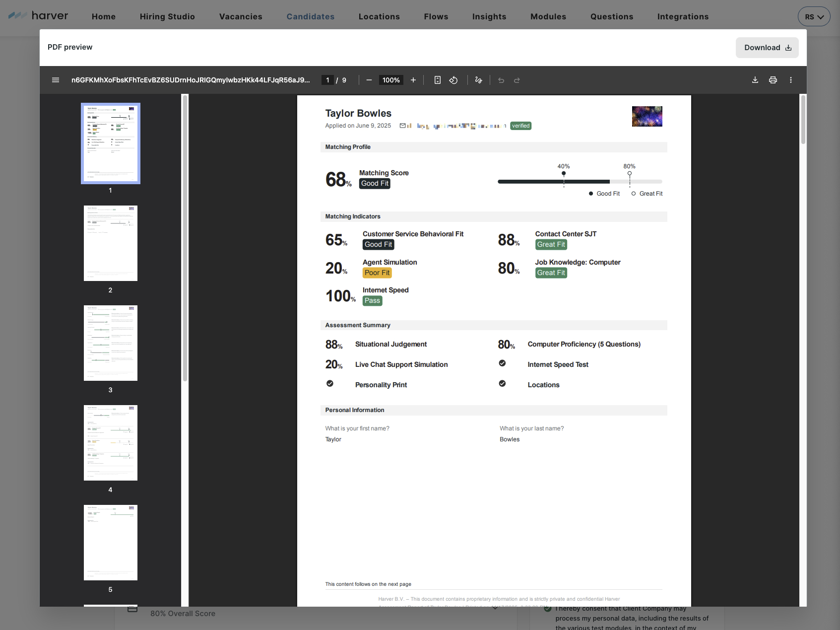Open the PDF viewer more actions menu
840x630 pixels.
click(x=791, y=80)
